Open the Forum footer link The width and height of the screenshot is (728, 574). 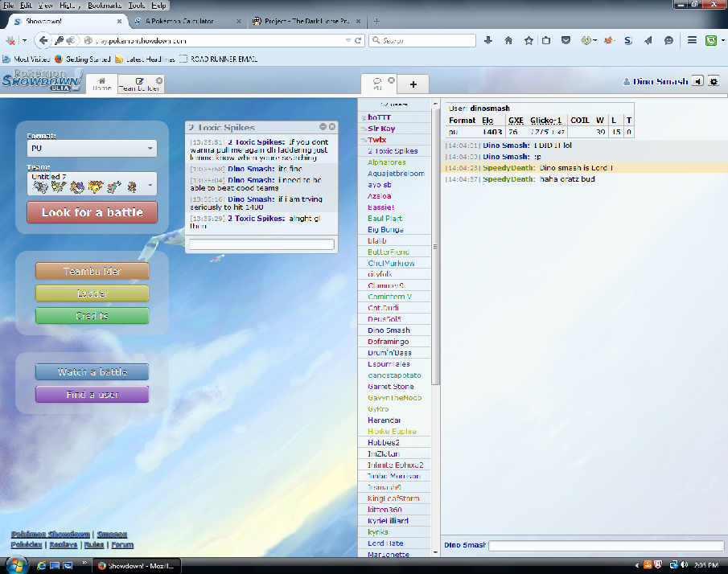point(122,545)
